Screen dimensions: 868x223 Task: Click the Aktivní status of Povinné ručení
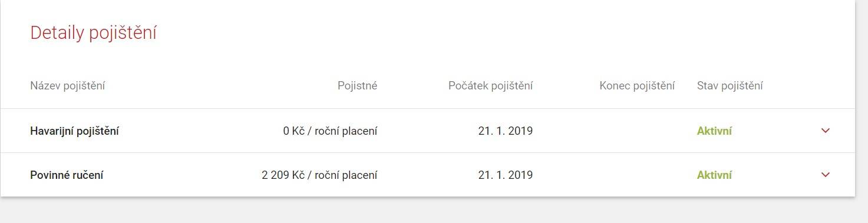tap(714, 175)
